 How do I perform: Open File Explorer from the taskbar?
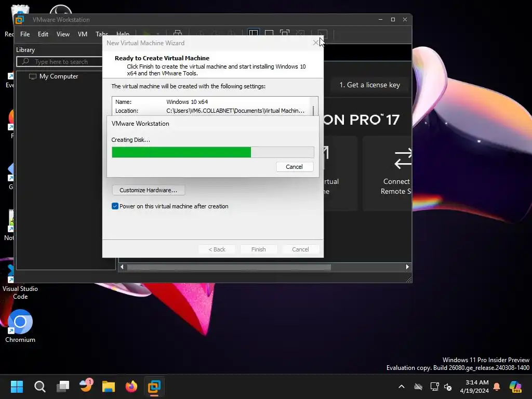tap(109, 387)
